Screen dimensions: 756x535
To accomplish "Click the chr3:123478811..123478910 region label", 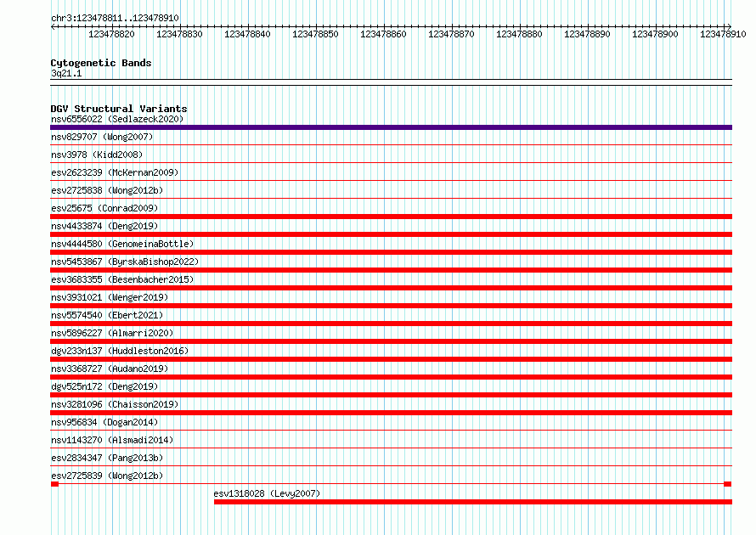I will (115, 18).
